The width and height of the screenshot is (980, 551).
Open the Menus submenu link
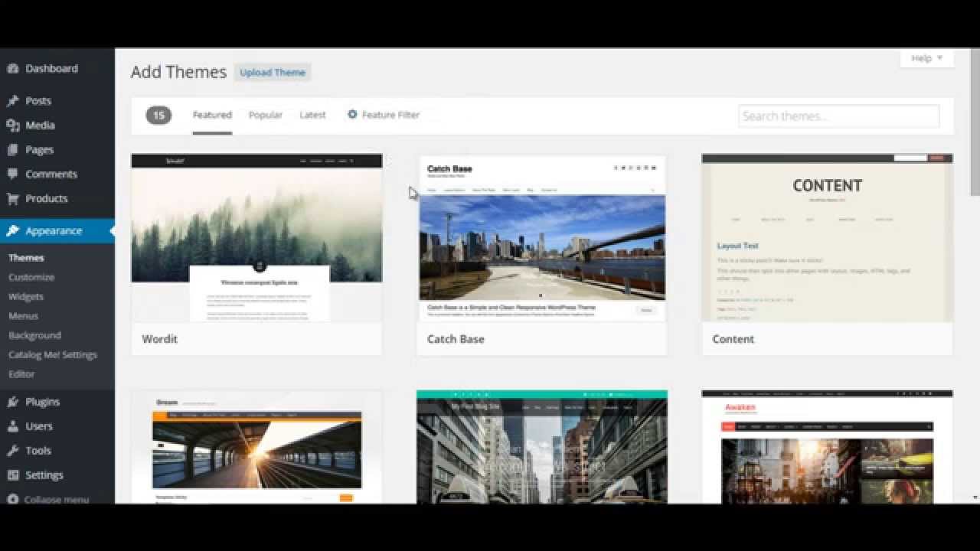click(x=23, y=315)
